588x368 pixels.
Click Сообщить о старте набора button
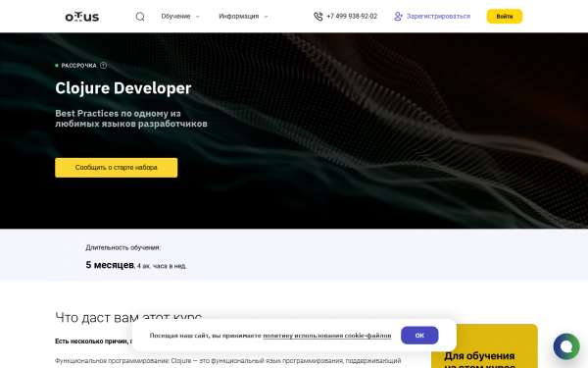point(117,168)
